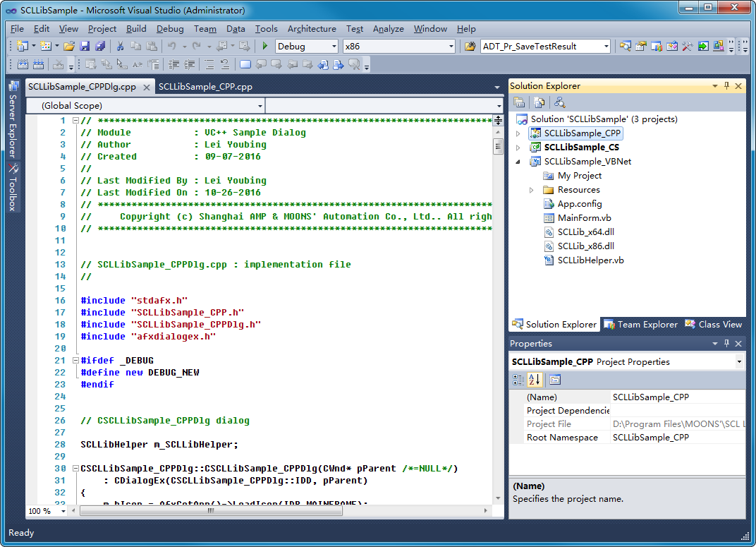Click the Root Namespace value field
Viewport: 756px width, 547px height.
[x=678, y=438]
